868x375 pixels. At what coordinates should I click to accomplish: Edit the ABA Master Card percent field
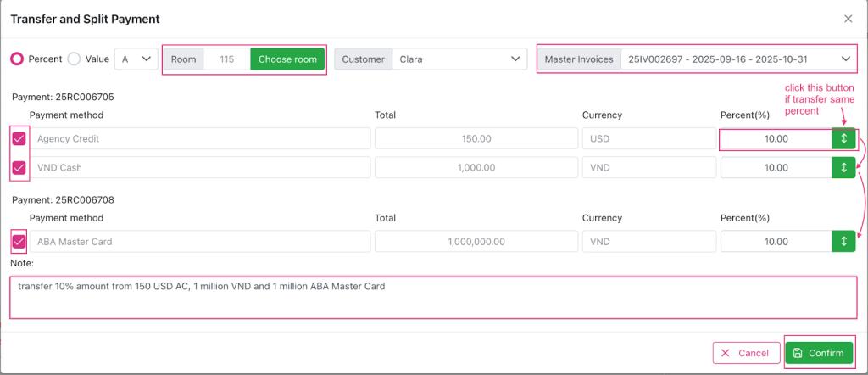point(775,242)
